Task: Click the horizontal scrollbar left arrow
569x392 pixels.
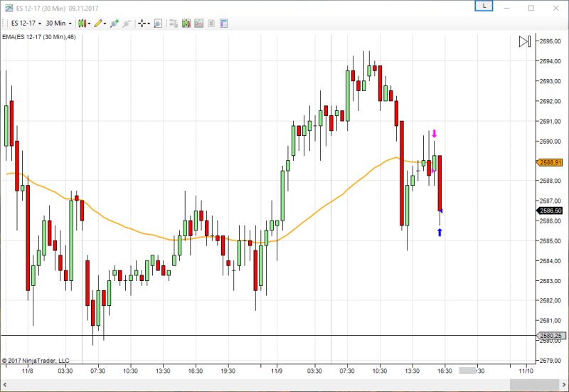Action: click(5, 384)
